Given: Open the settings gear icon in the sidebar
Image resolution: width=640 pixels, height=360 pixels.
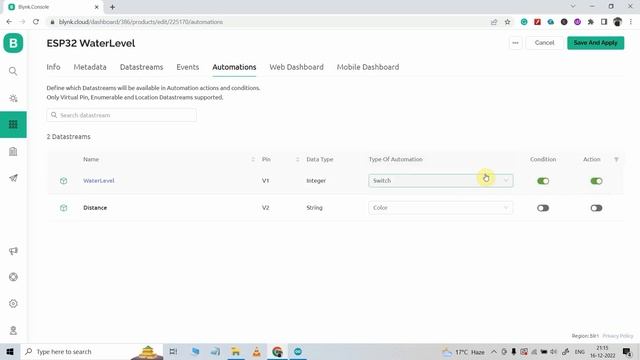Looking at the screenshot, I should point(13,304).
